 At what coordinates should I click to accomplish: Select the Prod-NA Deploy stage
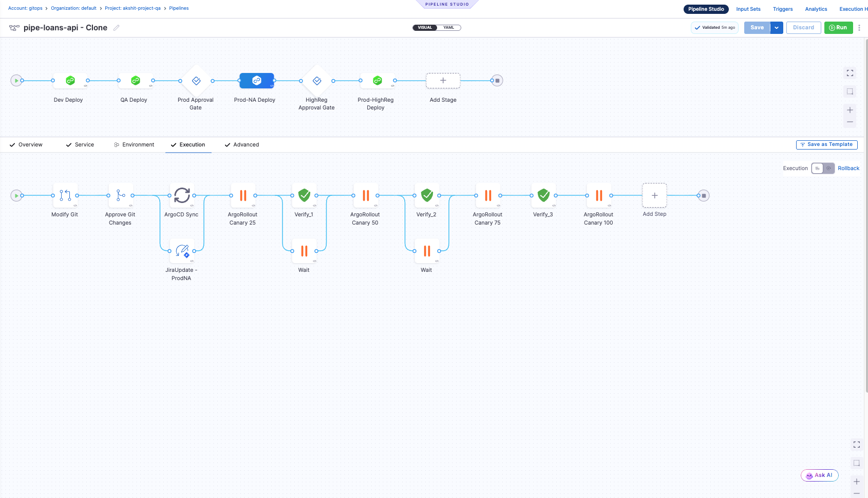(256, 80)
